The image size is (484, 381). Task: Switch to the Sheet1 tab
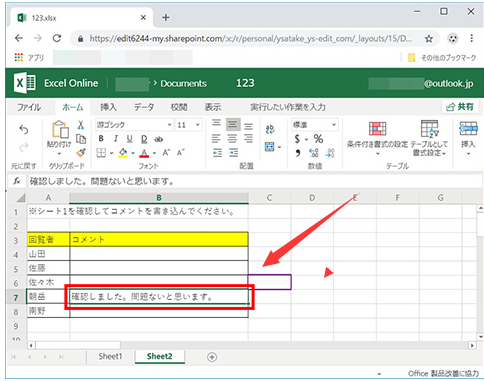[110, 356]
